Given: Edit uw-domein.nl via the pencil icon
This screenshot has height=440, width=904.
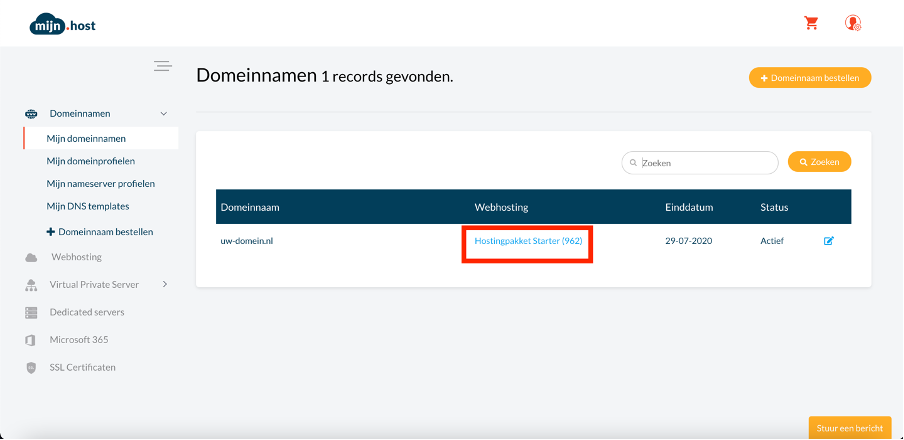Looking at the screenshot, I should point(828,241).
